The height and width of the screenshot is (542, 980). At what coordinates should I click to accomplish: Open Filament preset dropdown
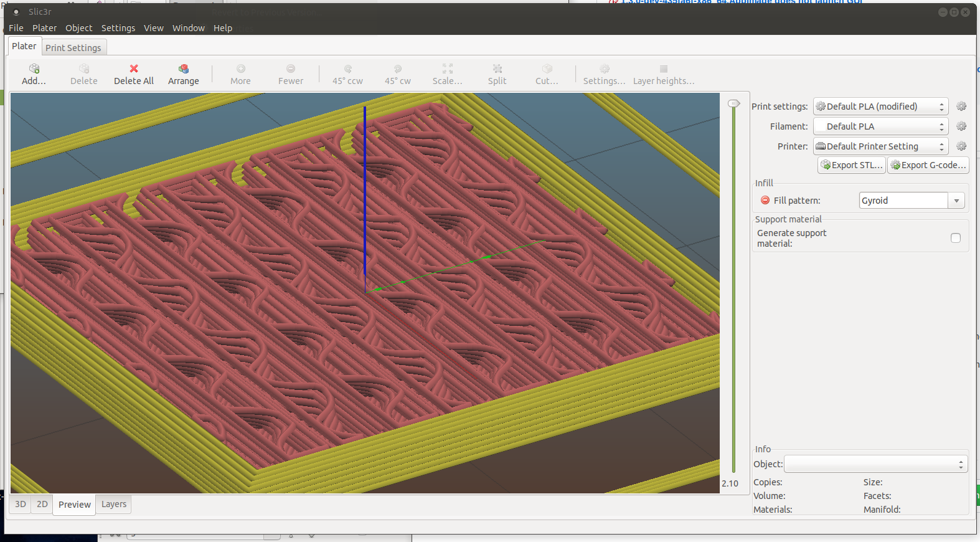(880, 126)
